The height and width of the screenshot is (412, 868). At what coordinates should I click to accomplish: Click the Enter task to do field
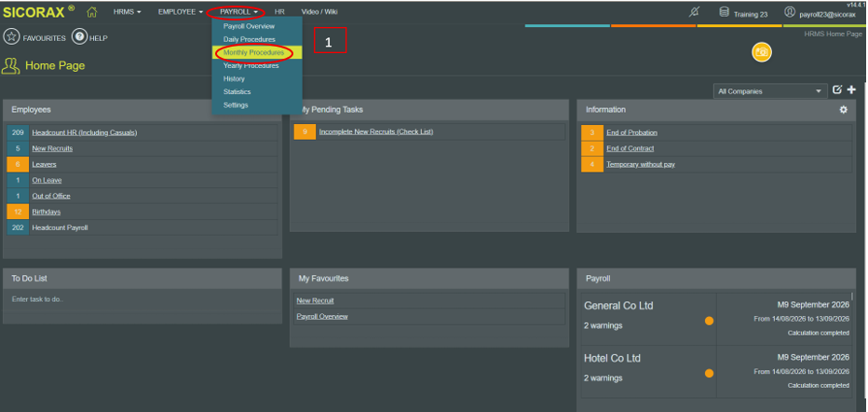(142, 299)
